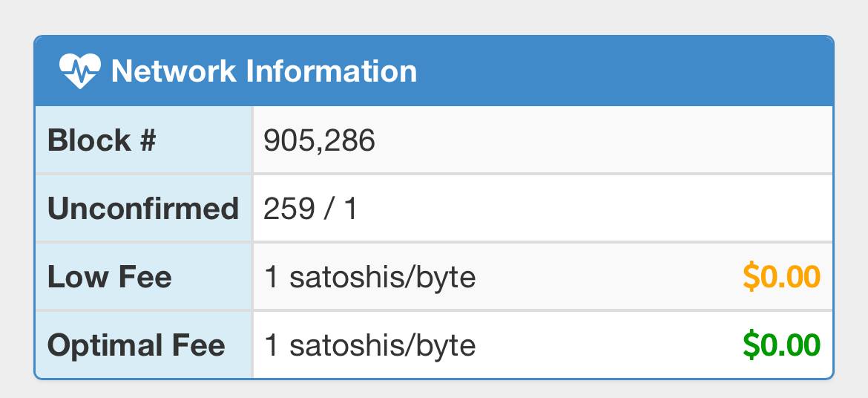The height and width of the screenshot is (398, 868).
Task: Click blank space right of block number
Action: pos(594,140)
